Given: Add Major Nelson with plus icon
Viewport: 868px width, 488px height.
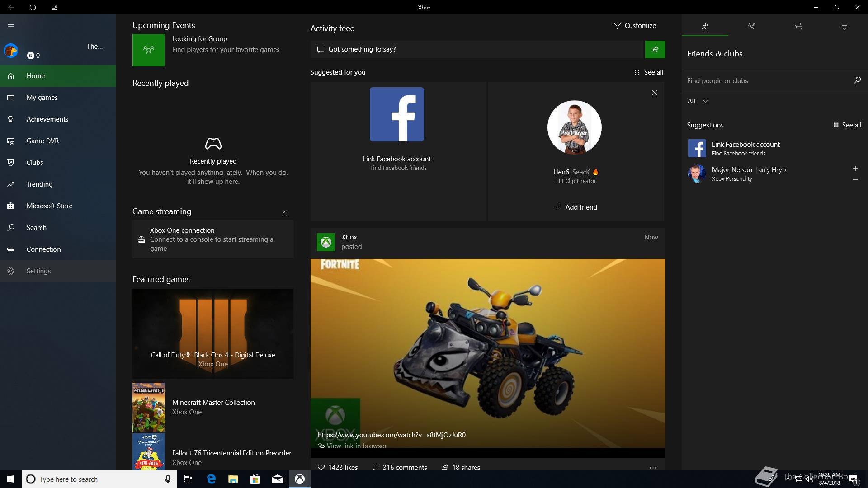Looking at the screenshot, I should pos(855,169).
